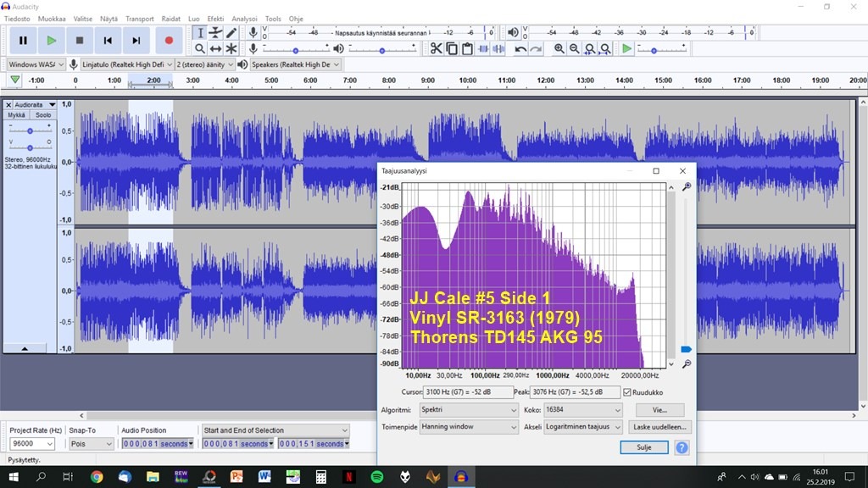Image resolution: width=868 pixels, height=488 pixels.
Task: Click the Redo arrow icon
Action: (536, 48)
